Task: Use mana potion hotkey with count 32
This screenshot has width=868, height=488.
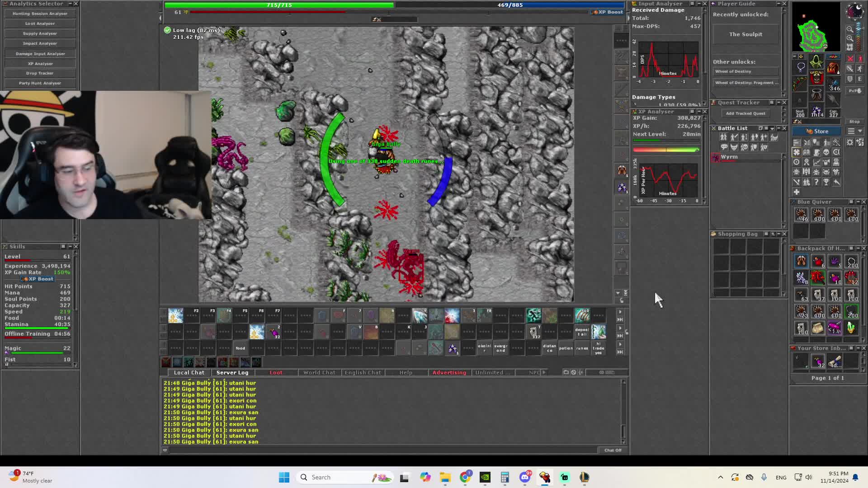Action: pos(274,332)
